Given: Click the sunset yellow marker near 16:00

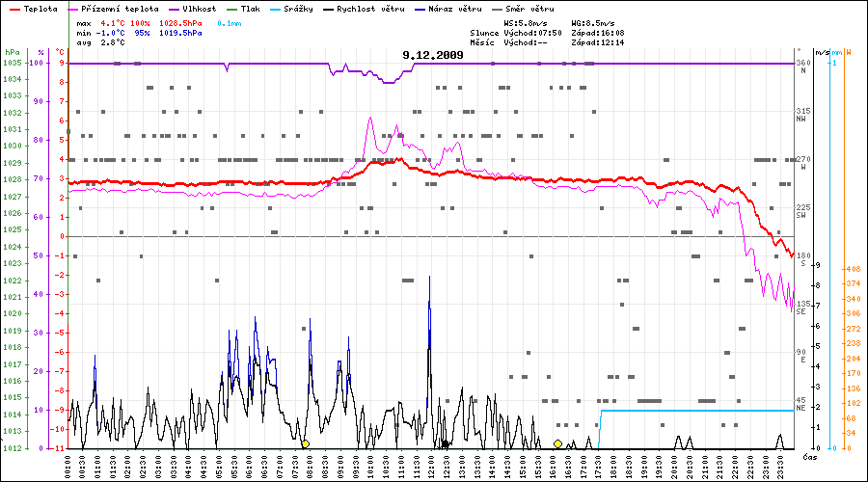Looking at the screenshot, I should [557, 444].
